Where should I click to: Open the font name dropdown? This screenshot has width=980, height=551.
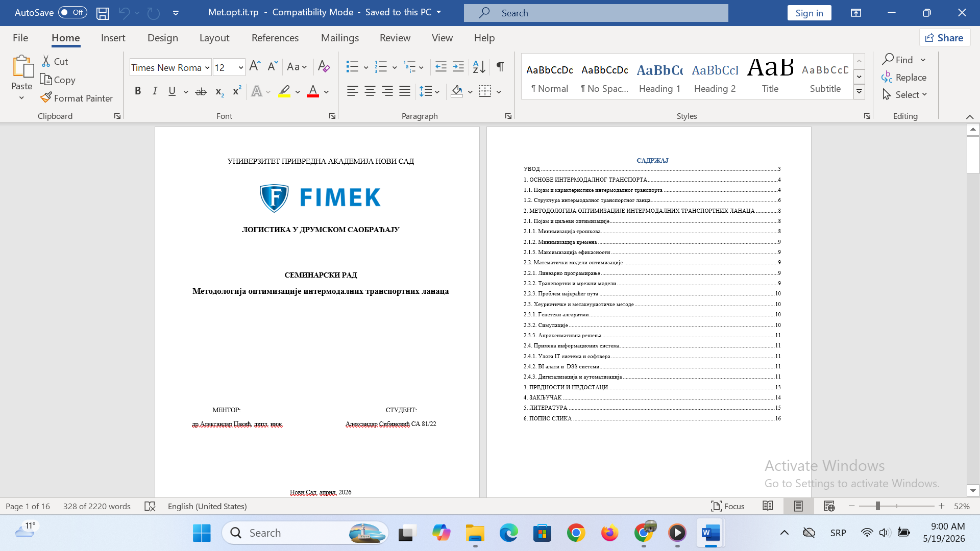(x=207, y=67)
